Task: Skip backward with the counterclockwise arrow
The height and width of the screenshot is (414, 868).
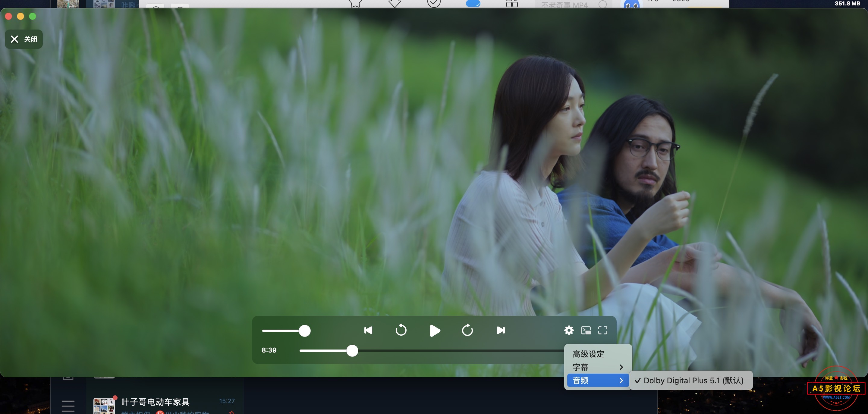Action: pos(401,330)
